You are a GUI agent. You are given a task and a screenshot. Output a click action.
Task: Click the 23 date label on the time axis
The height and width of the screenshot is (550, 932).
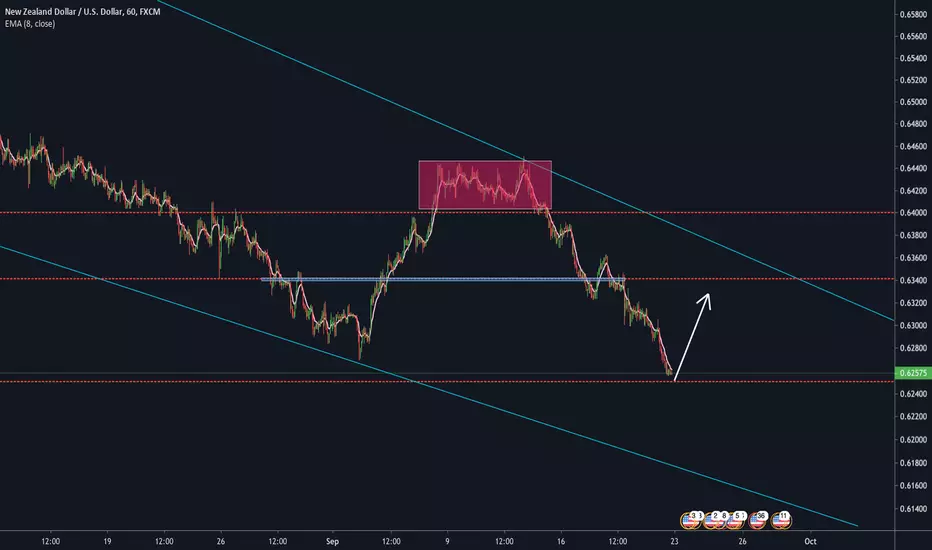[x=674, y=541]
